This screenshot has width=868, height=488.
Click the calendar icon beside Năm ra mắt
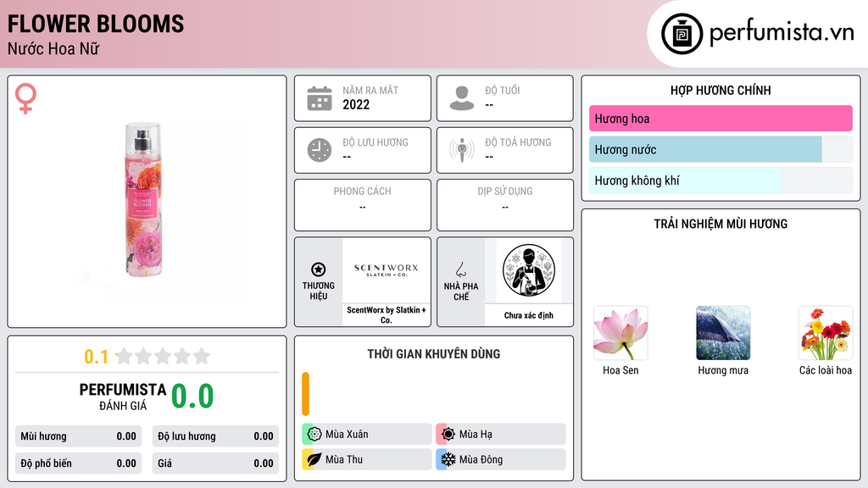click(x=320, y=98)
